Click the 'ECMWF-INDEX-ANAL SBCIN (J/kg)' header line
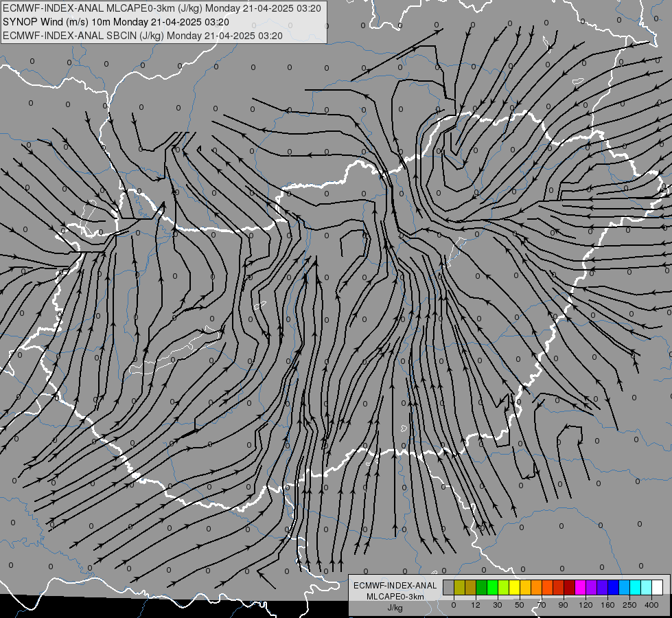Screen dimensions: 672x618 click(x=143, y=36)
